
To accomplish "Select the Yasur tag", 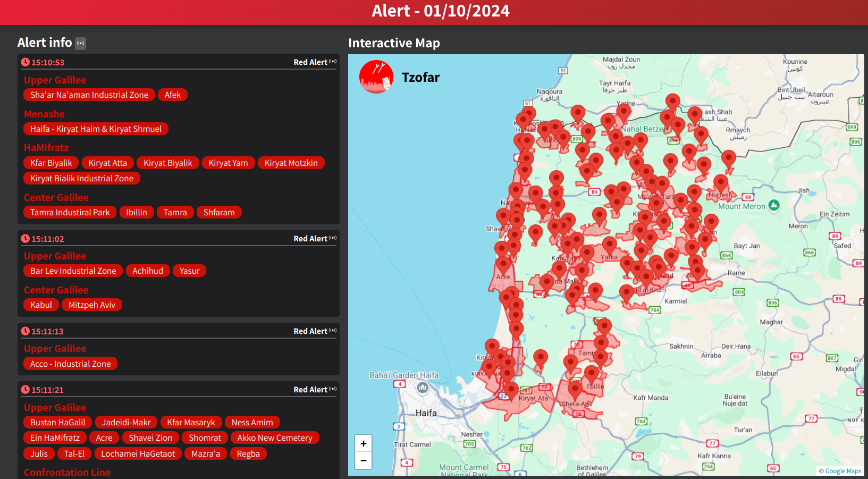I will pos(190,271).
